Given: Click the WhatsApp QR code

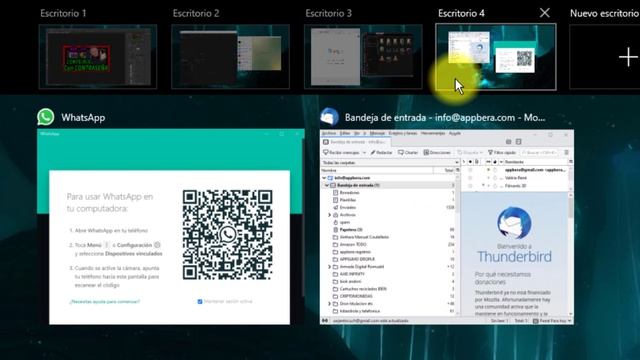Looking at the screenshot, I should tap(228, 235).
